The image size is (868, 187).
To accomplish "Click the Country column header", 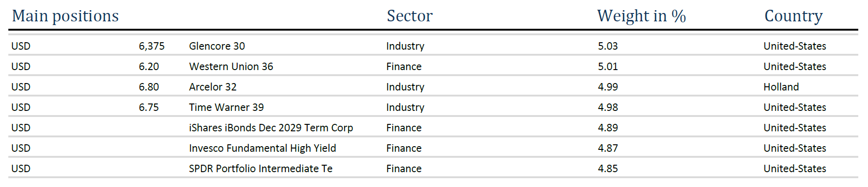I will (x=793, y=16).
